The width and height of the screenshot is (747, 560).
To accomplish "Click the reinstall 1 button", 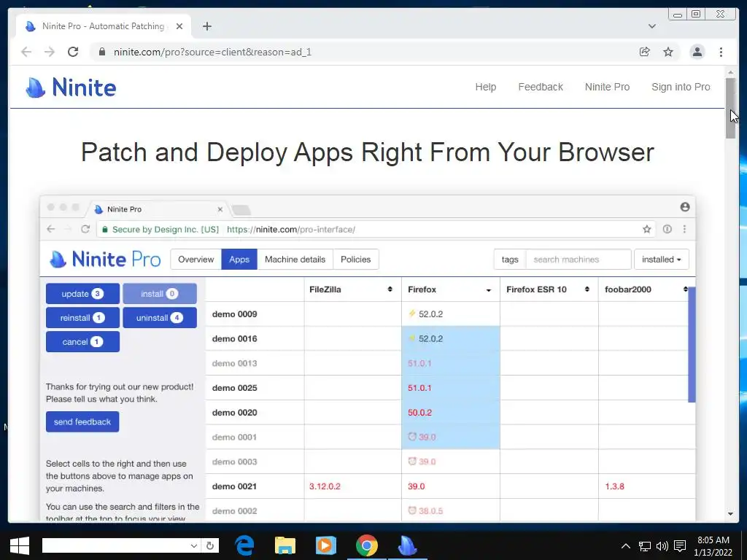I will pos(82,318).
